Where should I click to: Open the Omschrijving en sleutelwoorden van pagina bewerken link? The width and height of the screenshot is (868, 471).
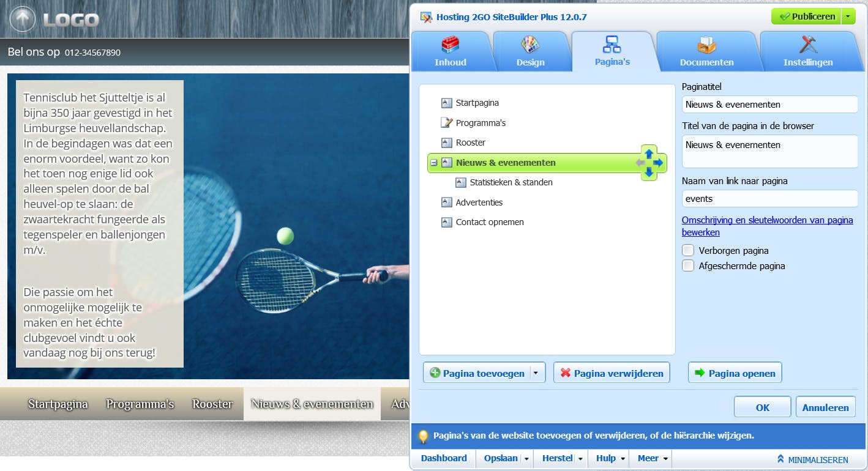coord(768,226)
